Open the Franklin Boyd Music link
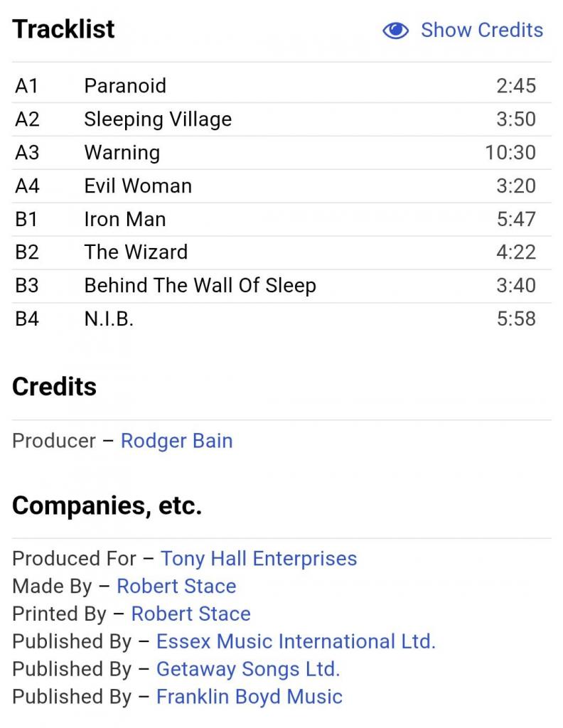The image size is (563, 728). pyautogui.click(x=249, y=697)
